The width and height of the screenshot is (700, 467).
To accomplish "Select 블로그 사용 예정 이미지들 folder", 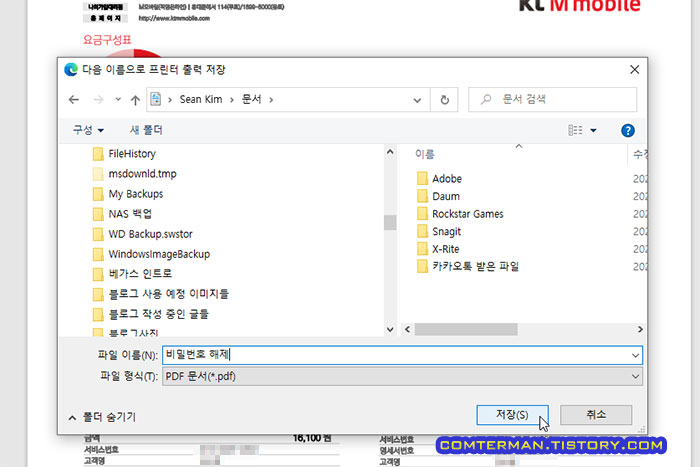I will click(x=168, y=294).
